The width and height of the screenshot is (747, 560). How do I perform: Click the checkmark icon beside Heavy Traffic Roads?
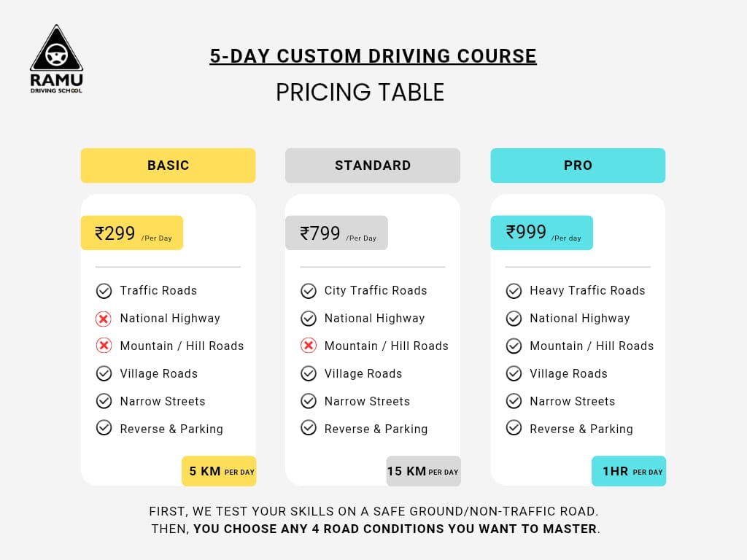514,291
